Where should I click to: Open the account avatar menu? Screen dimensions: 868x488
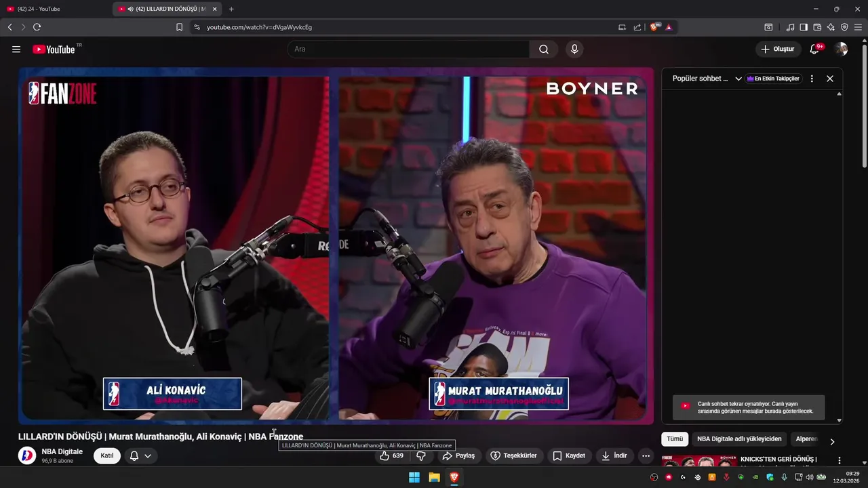841,49
